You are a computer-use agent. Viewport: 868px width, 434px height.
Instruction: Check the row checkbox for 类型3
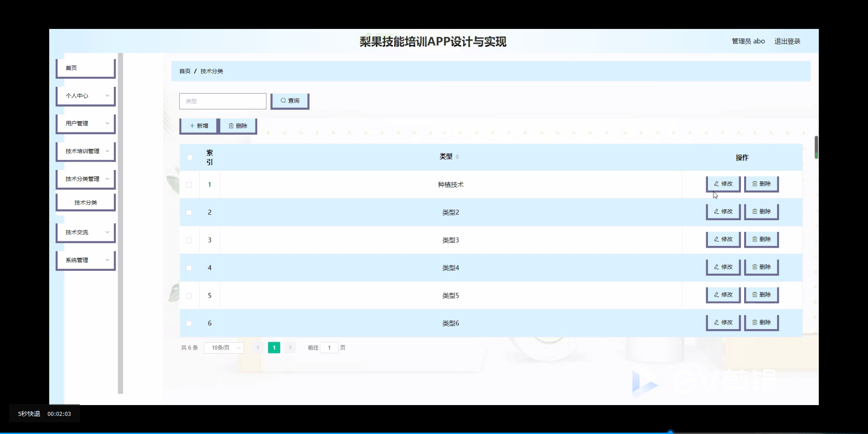pyautogui.click(x=189, y=240)
